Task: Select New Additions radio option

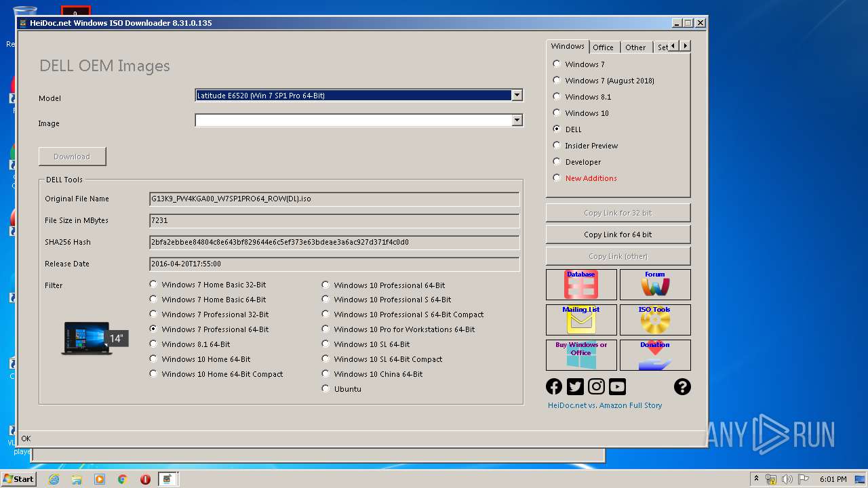Action: (x=585, y=178)
